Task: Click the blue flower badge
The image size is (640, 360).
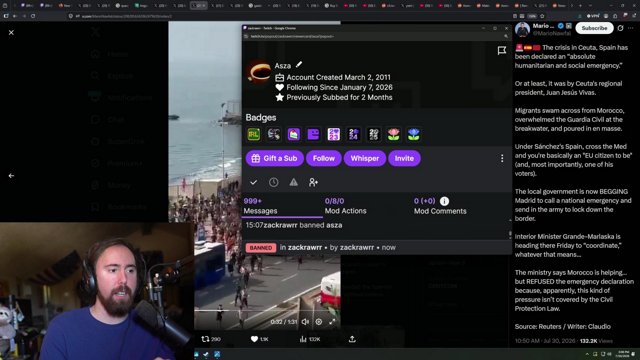Action: (x=413, y=134)
